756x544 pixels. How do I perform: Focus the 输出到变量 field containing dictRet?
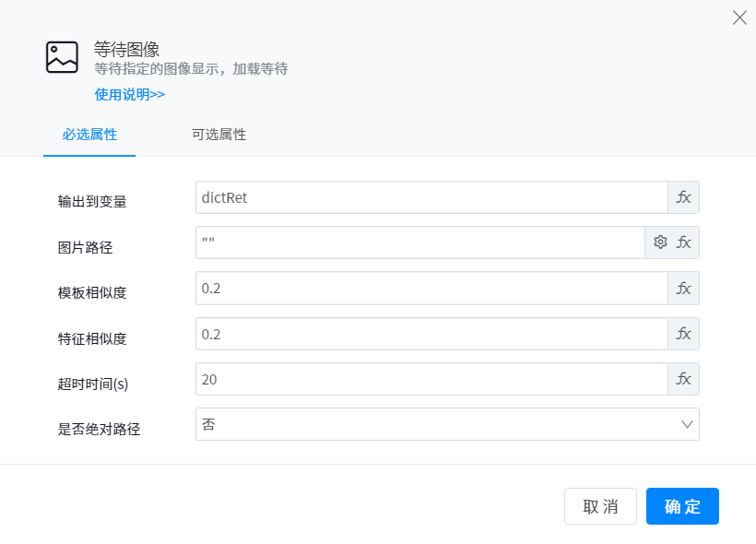coord(431,197)
